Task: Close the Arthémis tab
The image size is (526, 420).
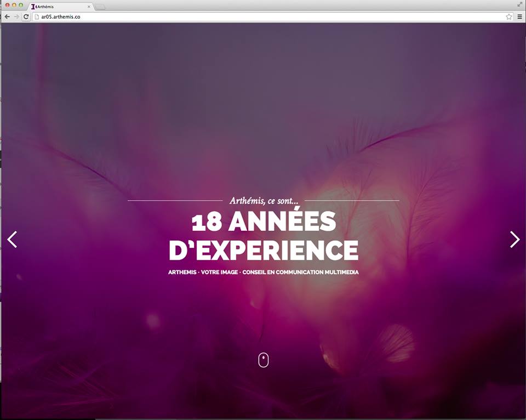Action: pos(89,7)
